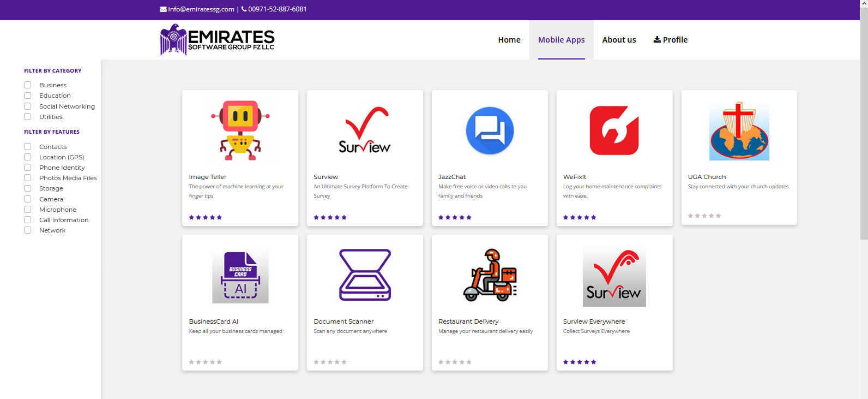Screen dimensions: 868x399
Task: Open the BusinessCard AI title link
Action: coord(214,321)
